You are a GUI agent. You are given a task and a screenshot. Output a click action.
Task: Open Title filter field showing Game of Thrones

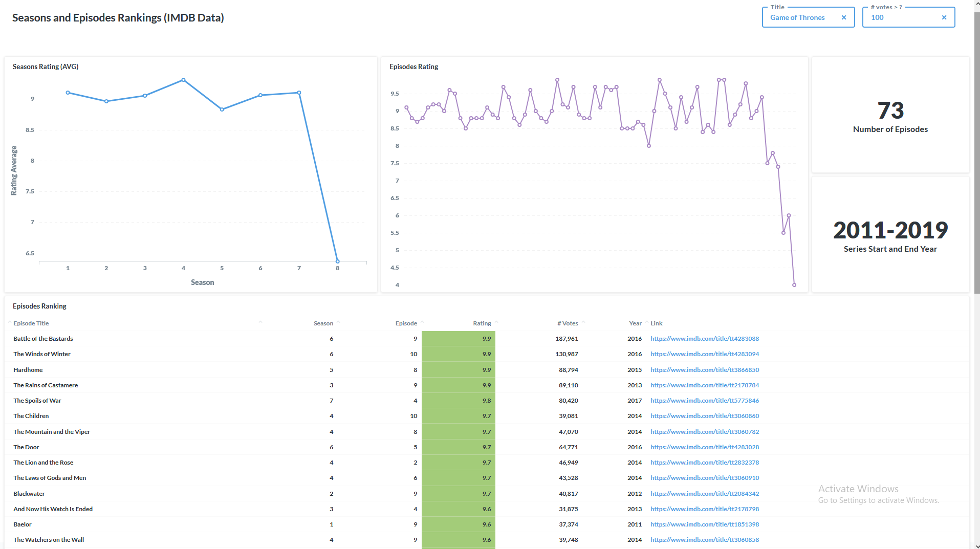click(x=808, y=17)
